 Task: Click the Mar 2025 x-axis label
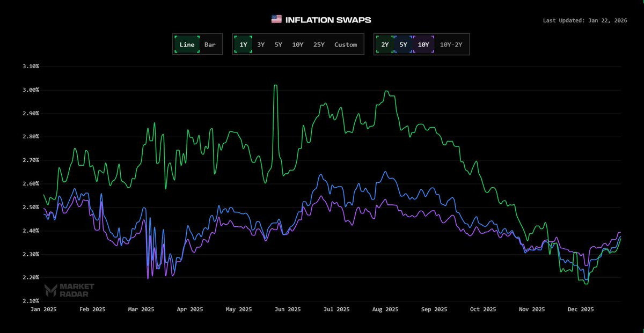[x=141, y=309]
